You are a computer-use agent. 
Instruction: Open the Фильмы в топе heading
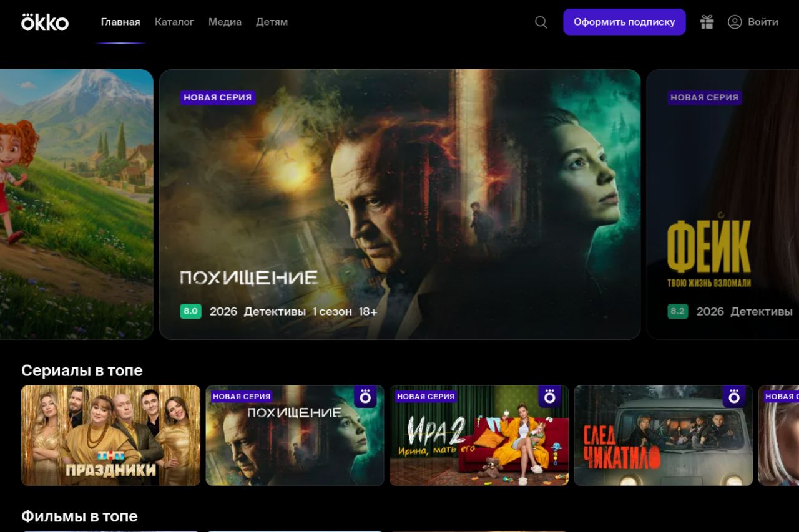pyautogui.click(x=79, y=516)
